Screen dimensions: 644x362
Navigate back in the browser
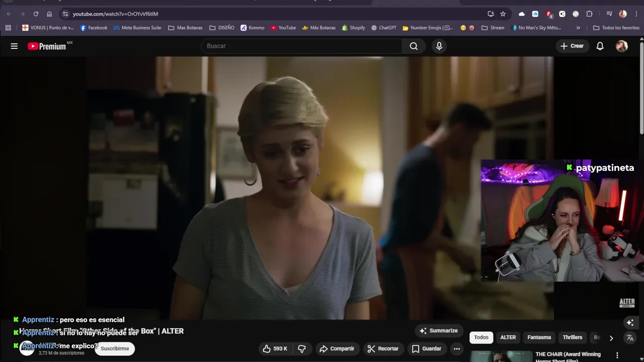pyautogui.click(x=9, y=14)
